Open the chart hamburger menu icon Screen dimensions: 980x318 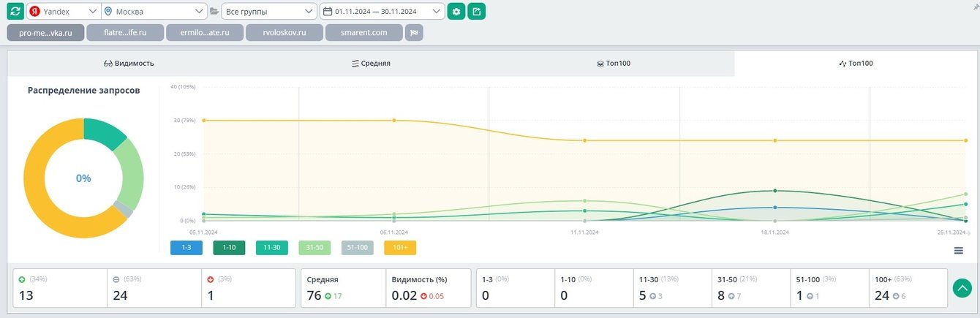point(958,251)
